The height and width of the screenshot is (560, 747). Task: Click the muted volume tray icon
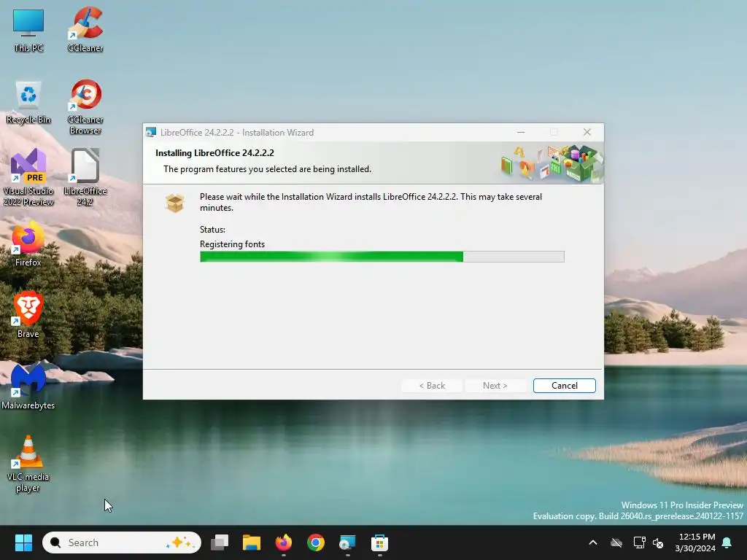[x=658, y=542]
